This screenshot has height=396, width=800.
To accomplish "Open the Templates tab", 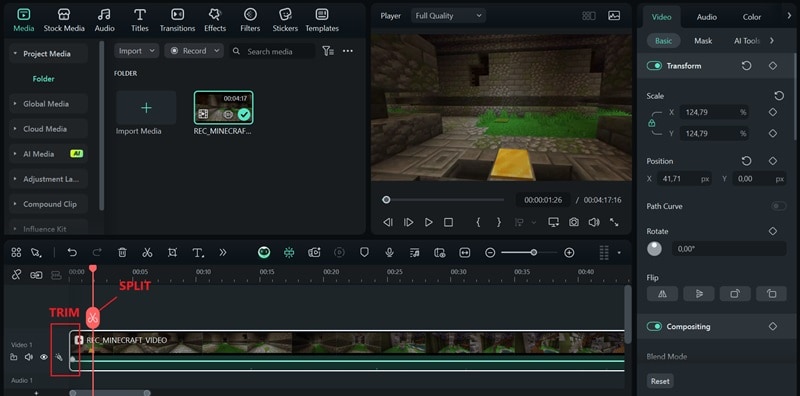I will click(x=322, y=20).
